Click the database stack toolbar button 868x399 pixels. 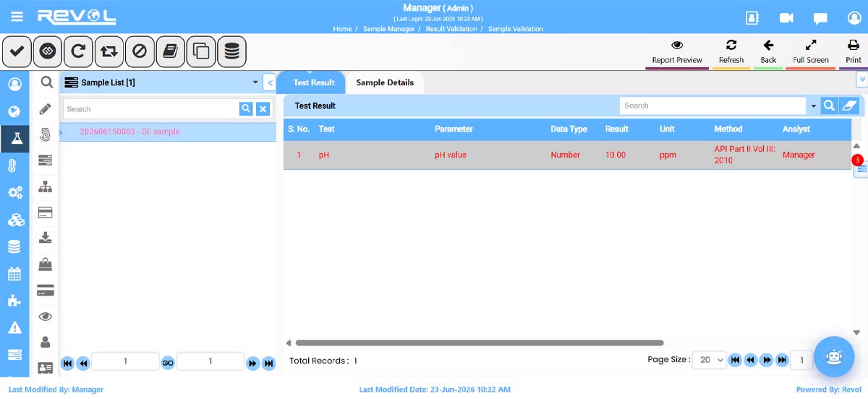tap(231, 51)
